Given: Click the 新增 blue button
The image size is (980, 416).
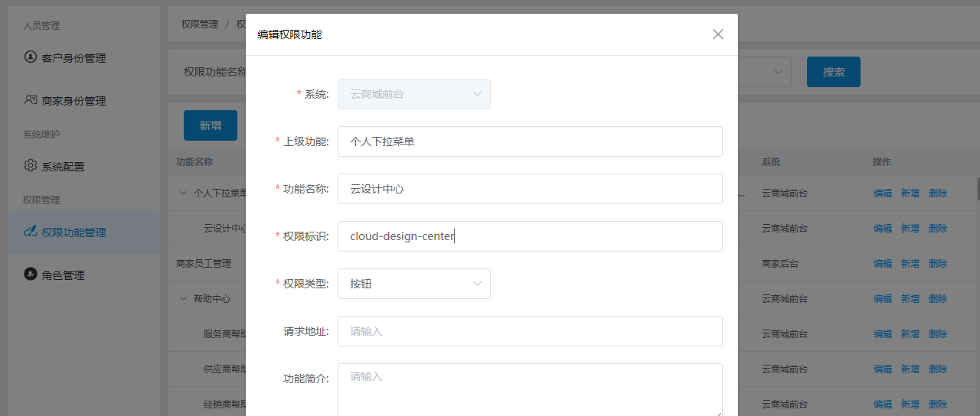Looking at the screenshot, I should coord(211,125).
